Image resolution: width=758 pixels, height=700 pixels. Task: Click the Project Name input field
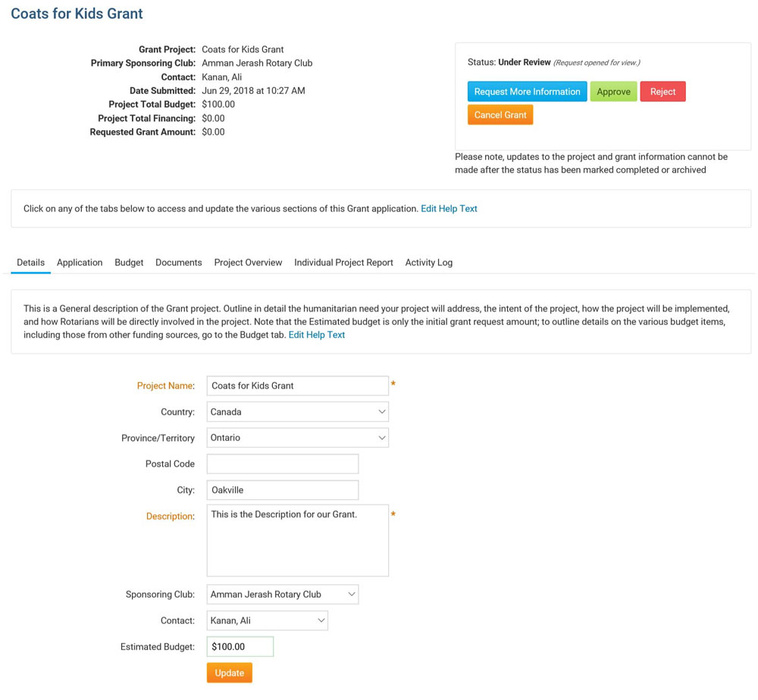point(297,386)
